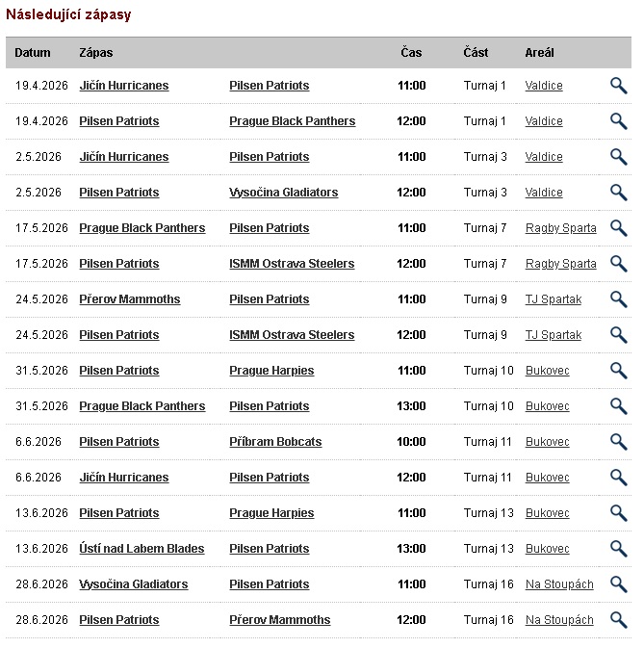644x648 pixels.
Task: Open match details for Jičín Hurricanes on 19.4.2026
Action: [x=618, y=86]
